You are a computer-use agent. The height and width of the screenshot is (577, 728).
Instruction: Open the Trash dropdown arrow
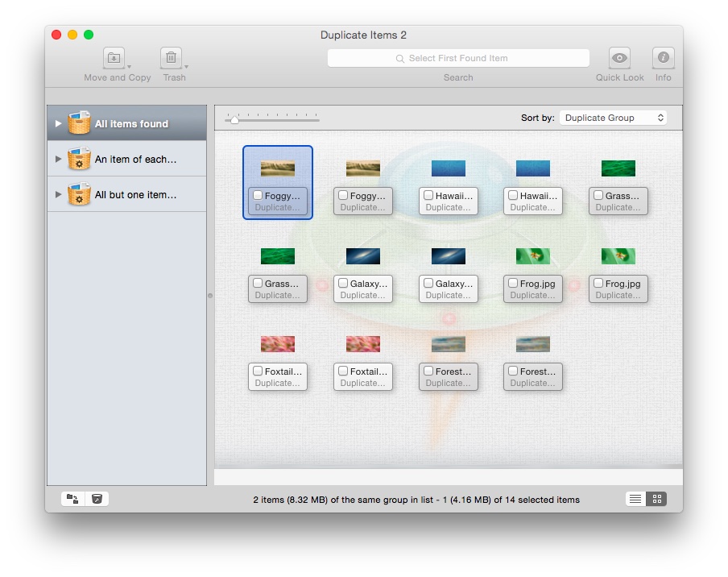tap(186, 66)
